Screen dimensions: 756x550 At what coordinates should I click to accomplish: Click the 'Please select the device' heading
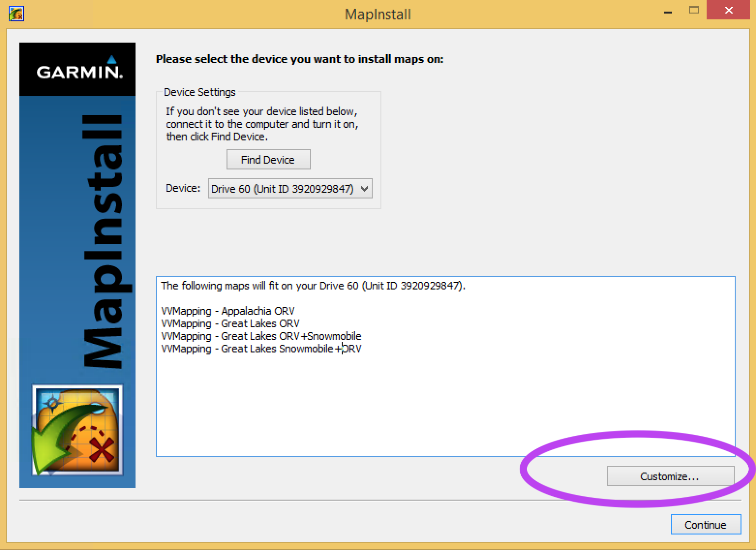tap(300, 59)
